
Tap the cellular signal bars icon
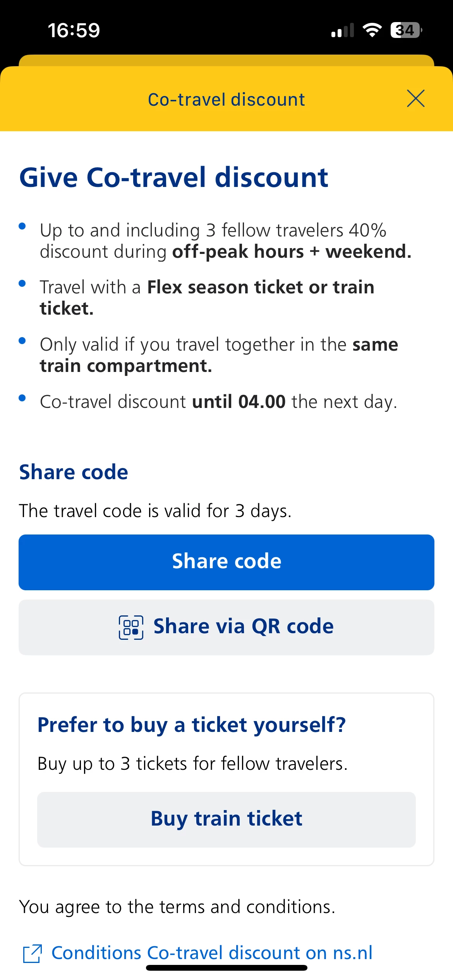343,30
